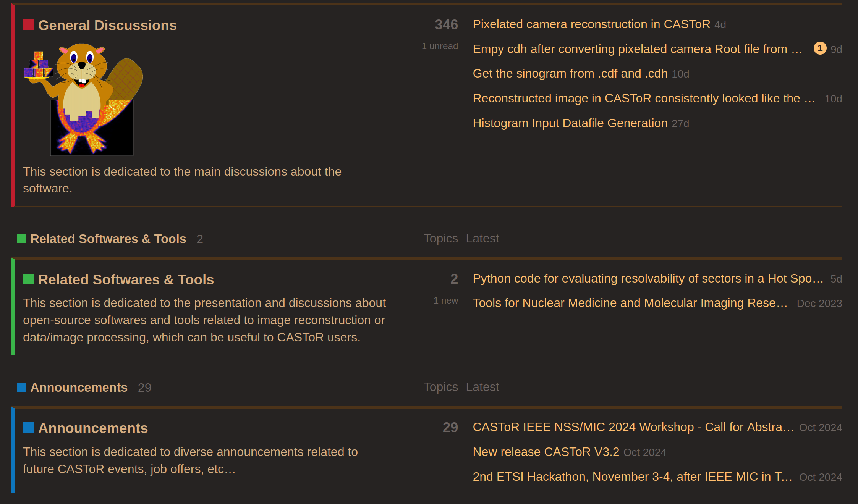Open Python code for evaluating resolvability topic
The width and height of the screenshot is (858, 504).
tap(648, 279)
